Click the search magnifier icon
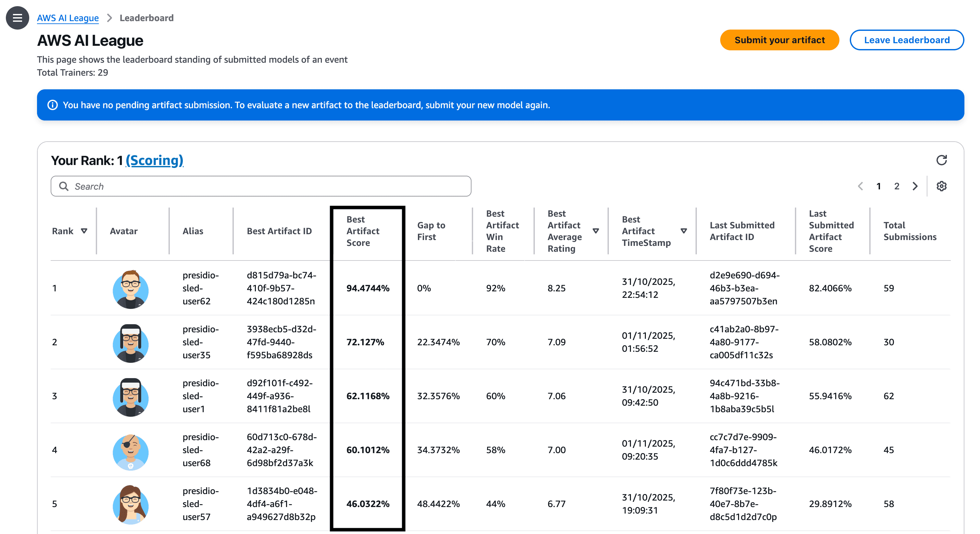The width and height of the screenshot is (980, 534). pyautogui.click(x=64, y=186)
